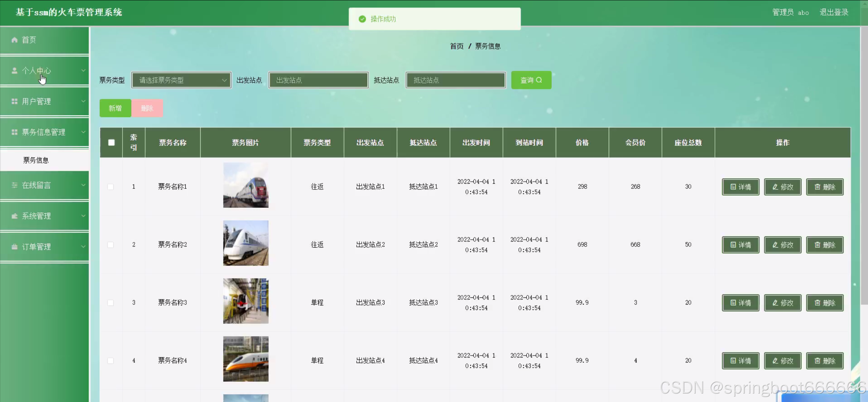Click the magnifier icon in the 查询 button
This screenshot has width=868, height=402.
click(x=539, y=80)
